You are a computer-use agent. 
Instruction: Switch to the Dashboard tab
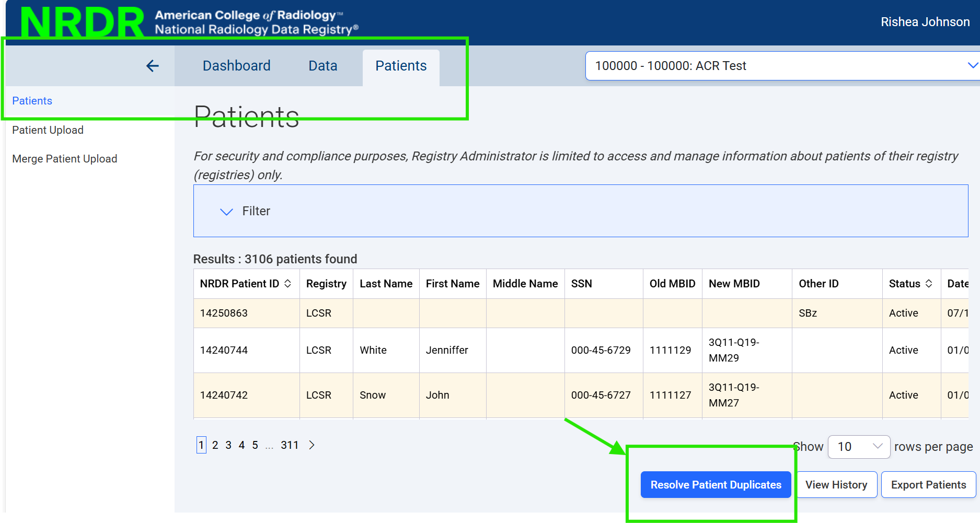pos(237,66)
